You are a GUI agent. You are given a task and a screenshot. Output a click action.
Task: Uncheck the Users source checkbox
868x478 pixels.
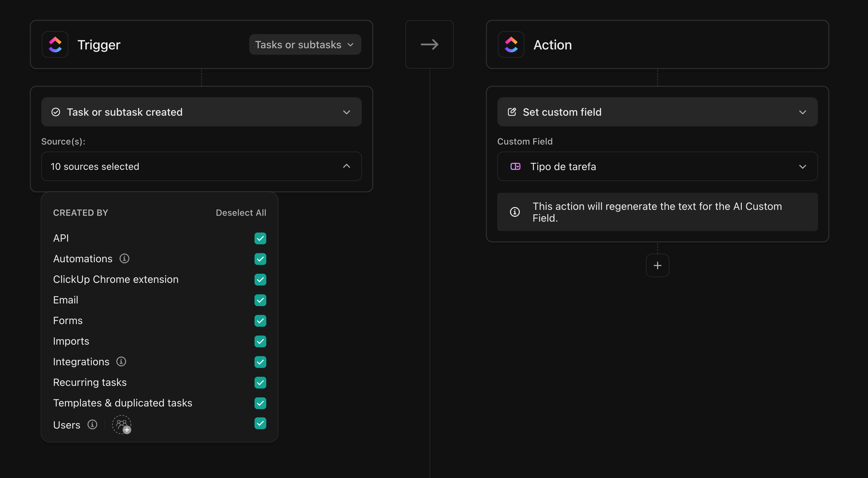[x=260, y=423]
